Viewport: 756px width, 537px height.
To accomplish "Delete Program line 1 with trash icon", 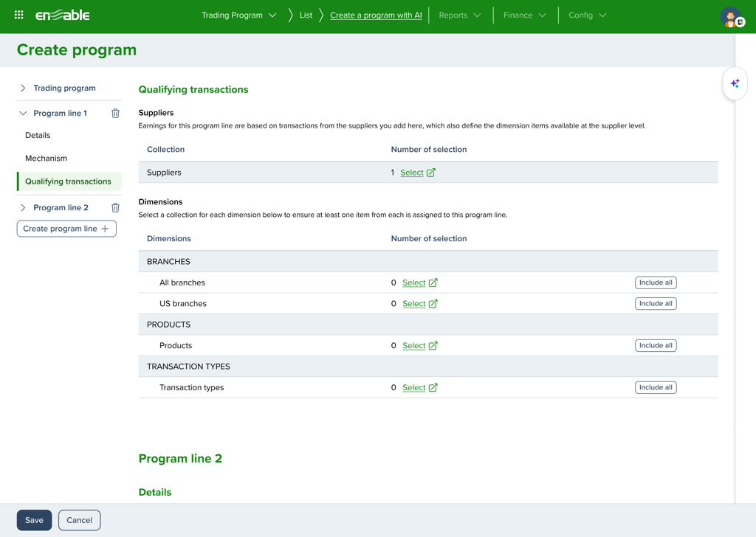I will (115, 114).
